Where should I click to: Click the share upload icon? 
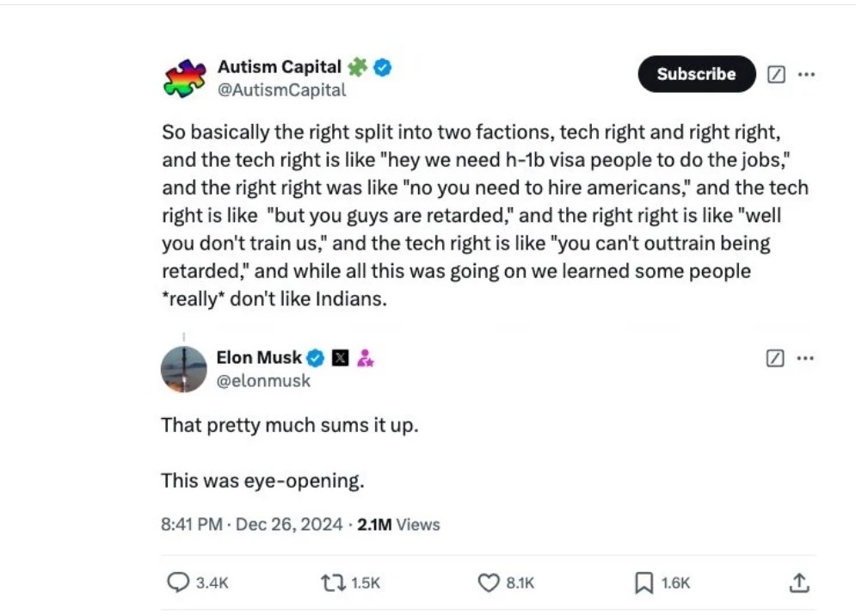tap(798, 582)
